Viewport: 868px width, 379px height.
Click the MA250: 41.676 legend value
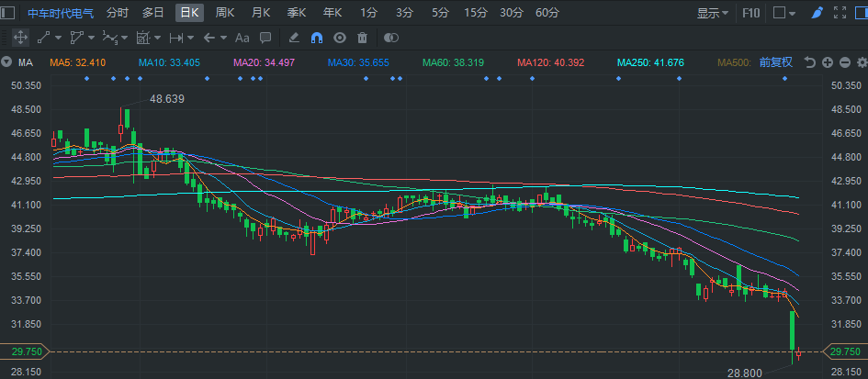click(x=651, y=62)
